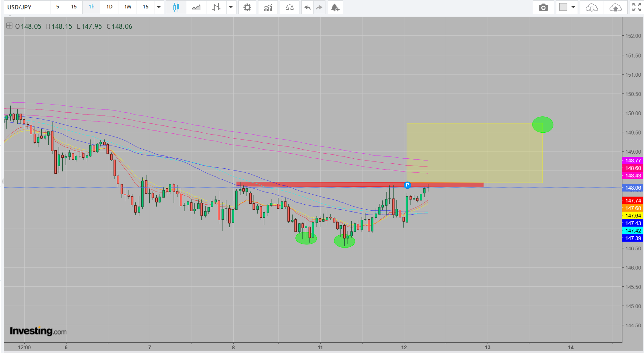Click the C 148.06 close value
This screenshot has height=353, width=644.
click(119, 26)
